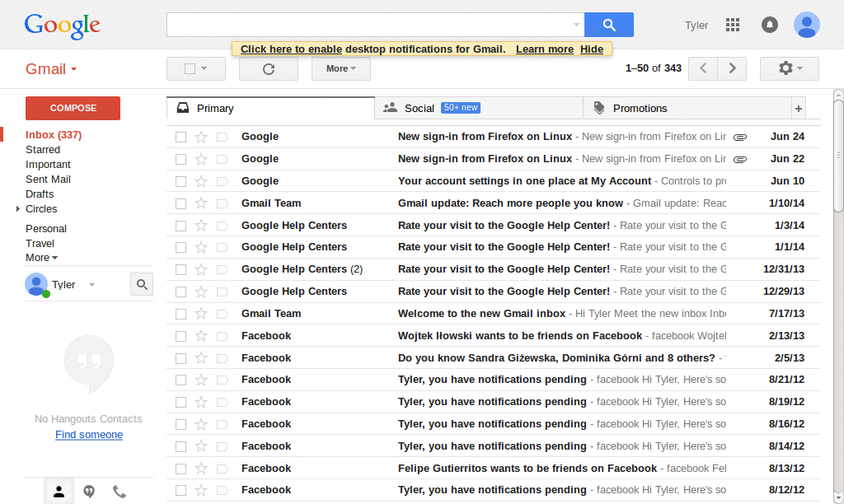Screen dimensions: 844x504
Task: Check the Gmail Team 7/17/13 email
Action: [181, 314]
